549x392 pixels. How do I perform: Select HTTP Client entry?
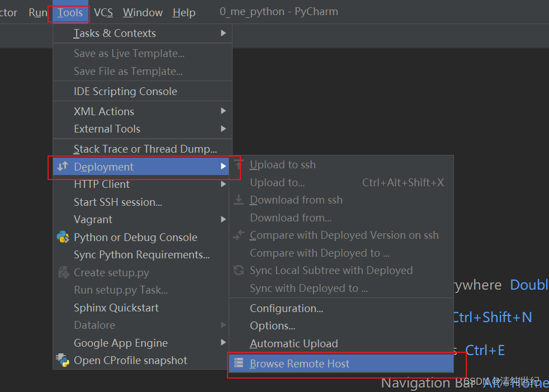141,185
